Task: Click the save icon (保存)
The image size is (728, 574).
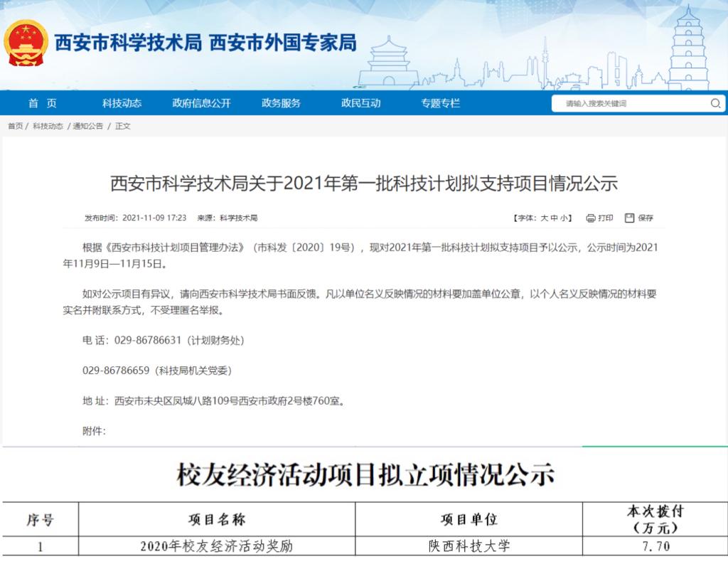Action: point(629,218)
